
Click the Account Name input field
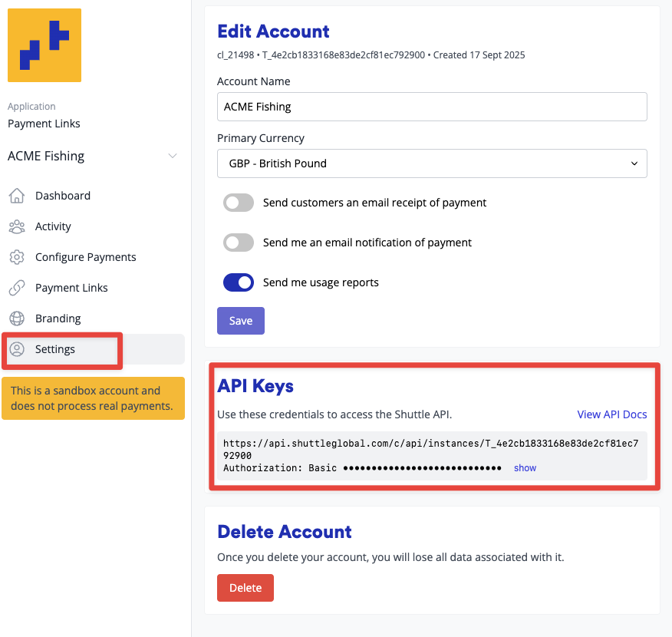(432, 107)
